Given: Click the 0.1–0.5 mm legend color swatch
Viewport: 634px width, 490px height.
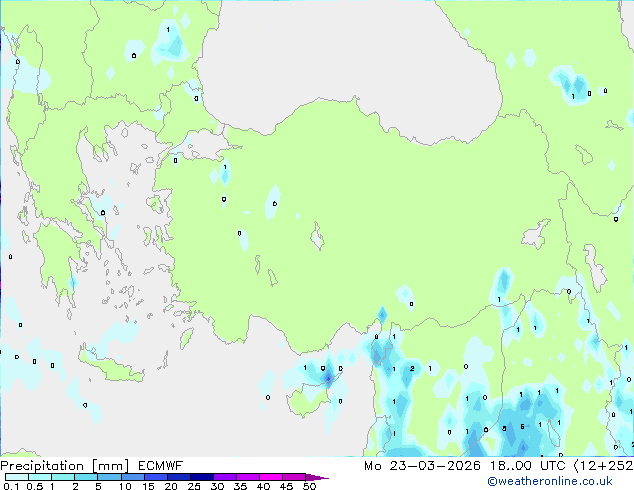Looking at the screenshot, I should tap(17, 477).
